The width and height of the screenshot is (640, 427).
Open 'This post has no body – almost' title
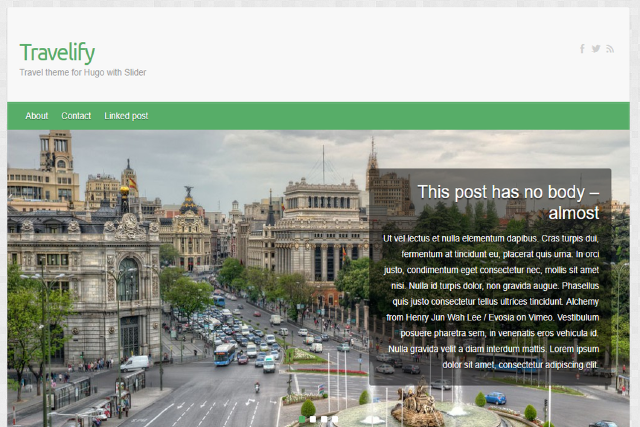508,202
